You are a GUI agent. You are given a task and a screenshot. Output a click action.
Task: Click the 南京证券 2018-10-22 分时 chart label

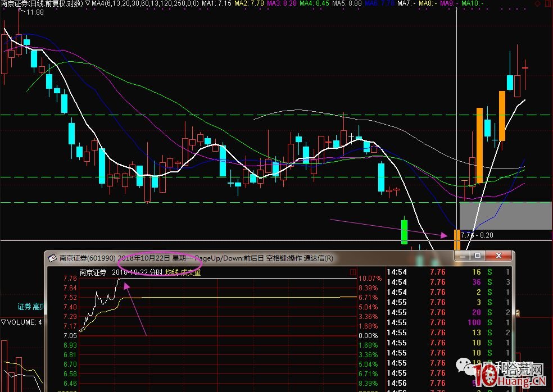tap(121, 272)
